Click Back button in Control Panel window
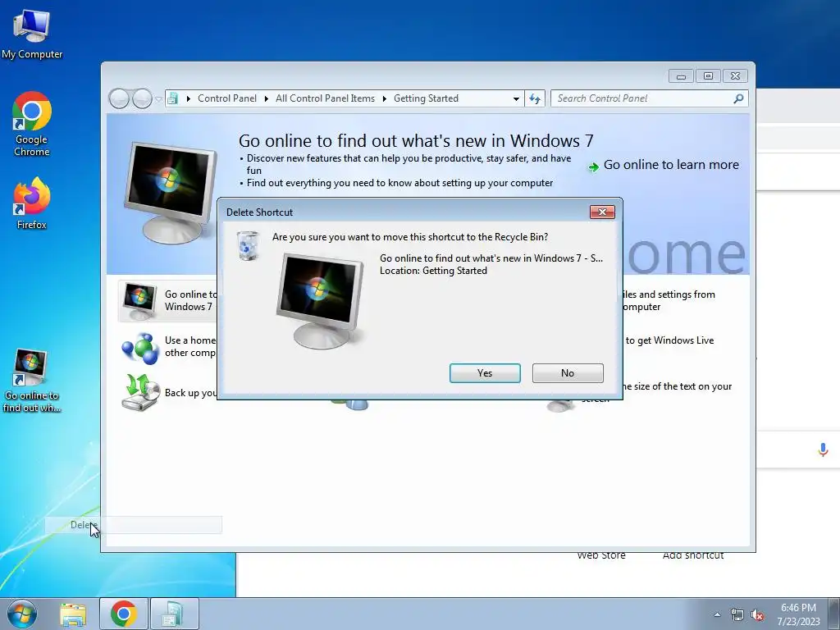 coord(119,98)
